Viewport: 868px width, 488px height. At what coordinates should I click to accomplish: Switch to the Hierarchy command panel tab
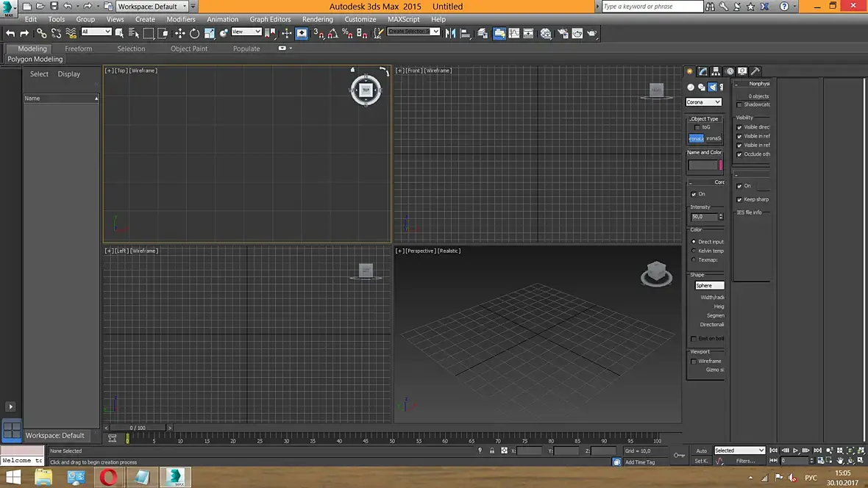coord(716,71)
